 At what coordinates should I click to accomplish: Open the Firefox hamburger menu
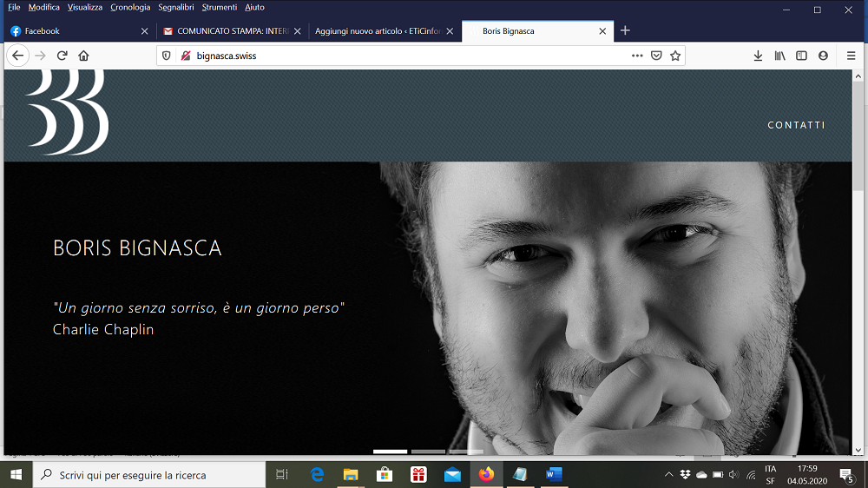[x=851, y=56]
